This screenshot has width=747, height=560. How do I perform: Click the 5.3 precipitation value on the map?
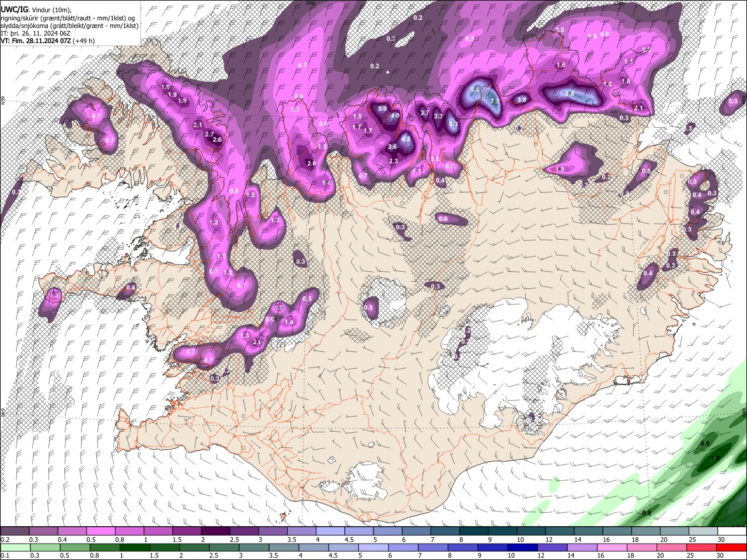(x=453, y=123)
